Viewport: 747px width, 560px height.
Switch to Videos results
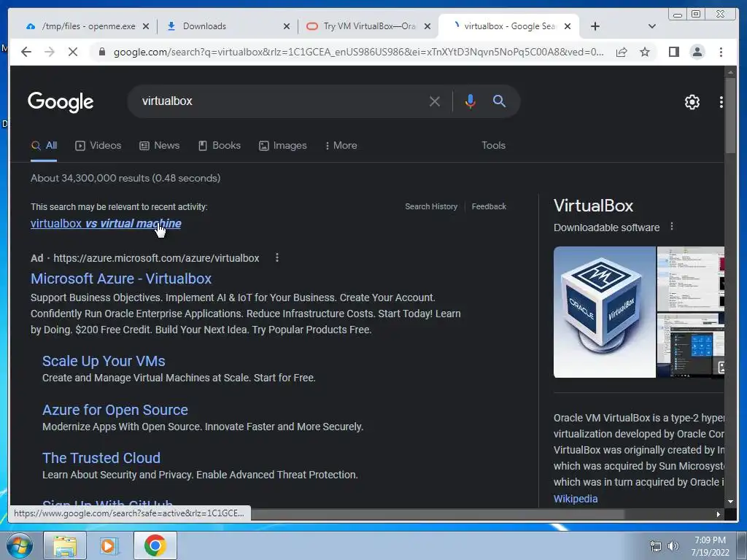(x=98, y=146)
